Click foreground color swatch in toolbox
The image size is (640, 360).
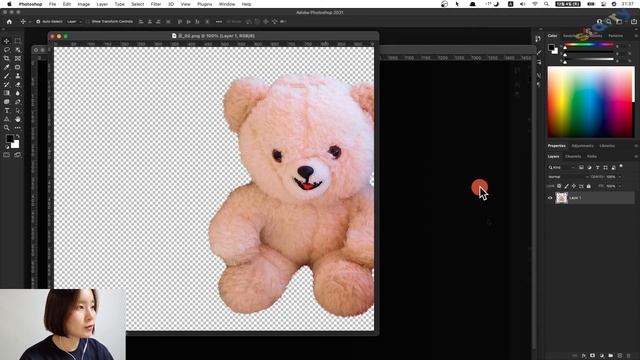tap(9, 139)
